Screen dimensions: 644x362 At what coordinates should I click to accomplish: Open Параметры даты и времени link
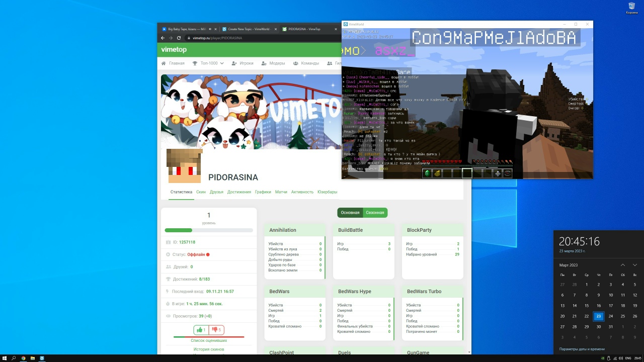pos(582,349)
